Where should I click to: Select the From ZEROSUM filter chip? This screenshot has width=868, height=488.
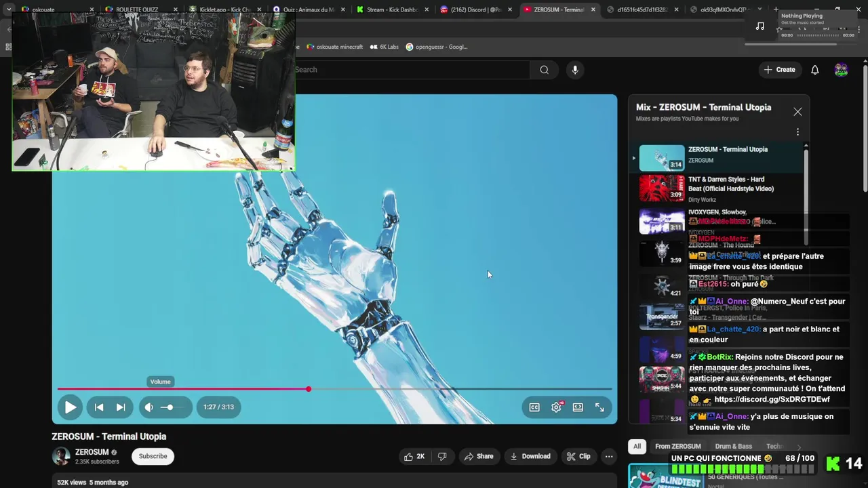point(677,447)
